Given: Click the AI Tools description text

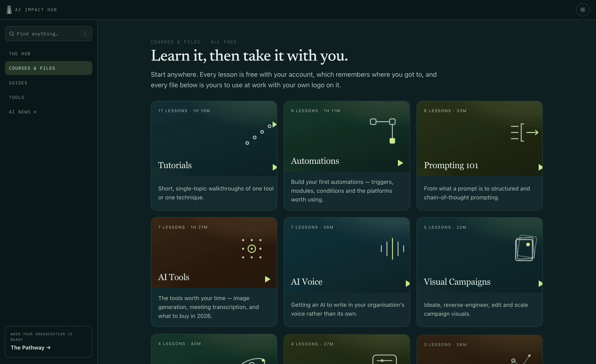Looking at the screenshot, I should pyautogui.click(x=209, y=307).
